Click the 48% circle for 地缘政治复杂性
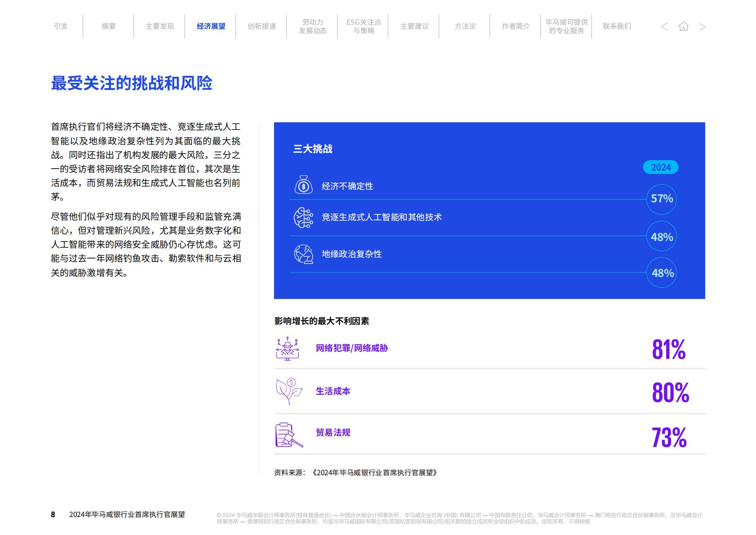The image size is (756, 535). click(662, 272)
